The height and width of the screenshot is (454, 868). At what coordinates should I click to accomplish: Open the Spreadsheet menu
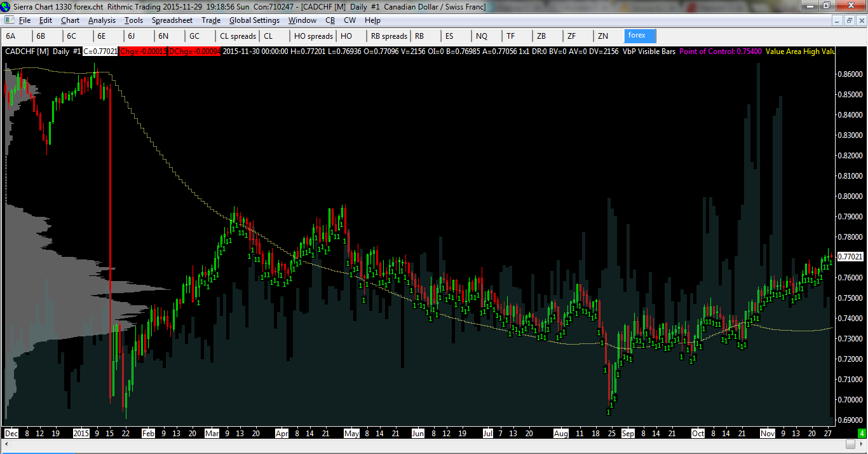pos(172,20)
